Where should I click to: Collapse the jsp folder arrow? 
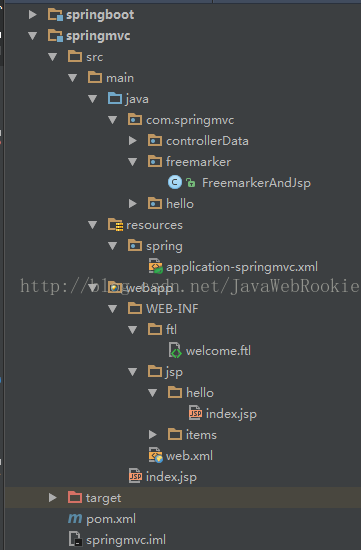133,372
